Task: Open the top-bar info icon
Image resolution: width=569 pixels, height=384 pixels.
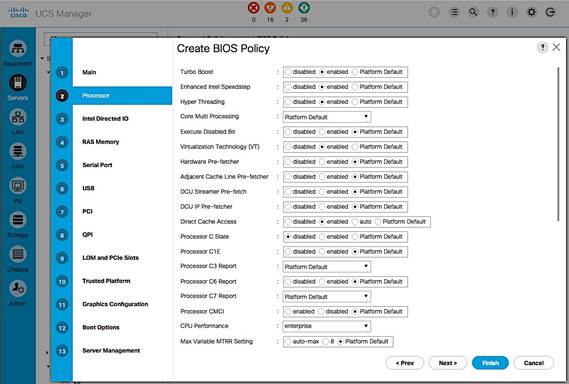Action: (512, 12)
